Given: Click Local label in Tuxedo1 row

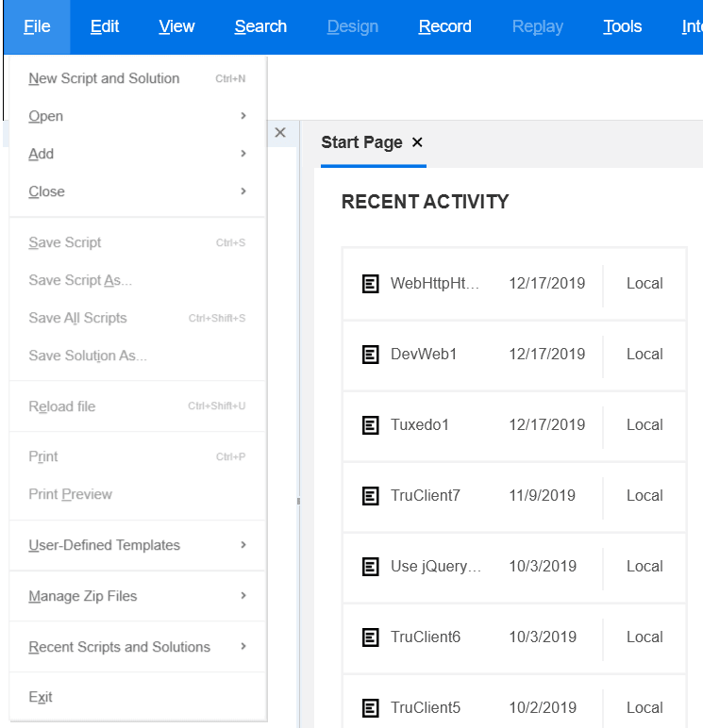Looking at the screenshot, I should click(644, 424).
